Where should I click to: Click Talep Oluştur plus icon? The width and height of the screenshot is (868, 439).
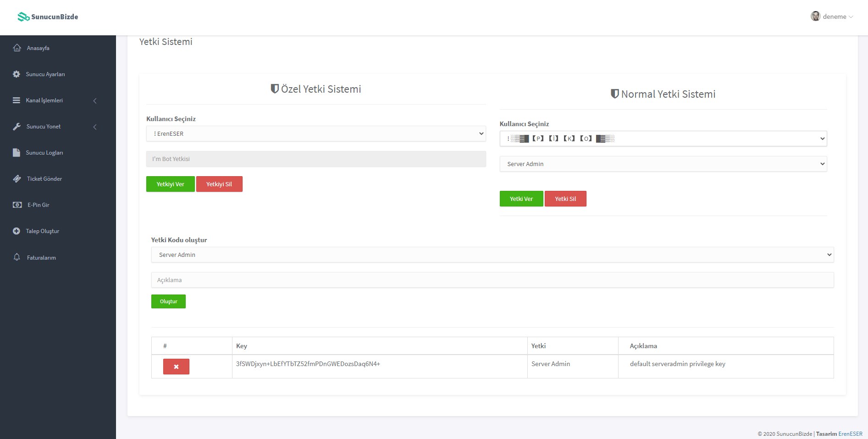point(17,231)
